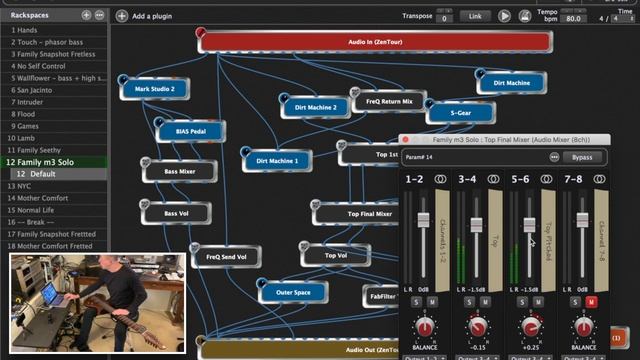Open the channel 7-8 output dropdown

584,358
